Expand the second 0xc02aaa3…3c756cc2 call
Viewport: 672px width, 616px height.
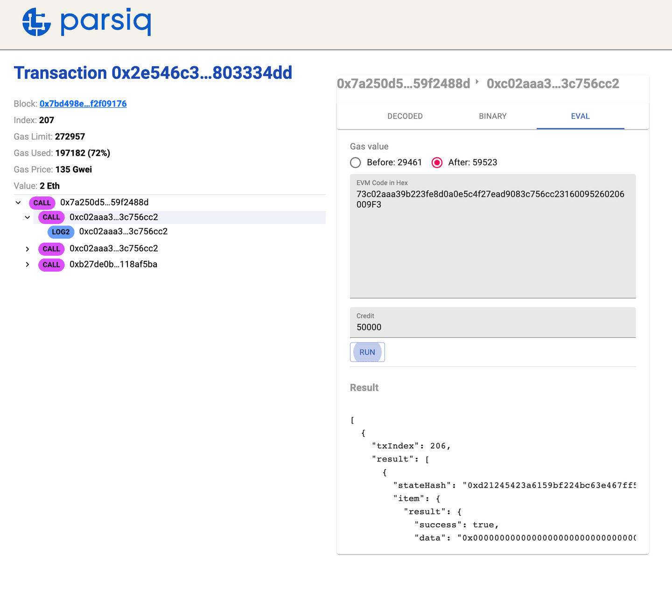[28, 249]
